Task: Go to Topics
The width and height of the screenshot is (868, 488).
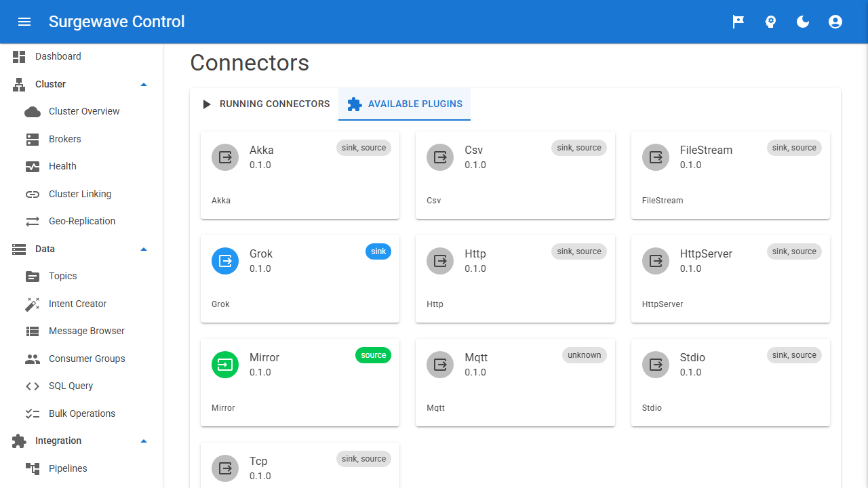Action: coord(81,277)
